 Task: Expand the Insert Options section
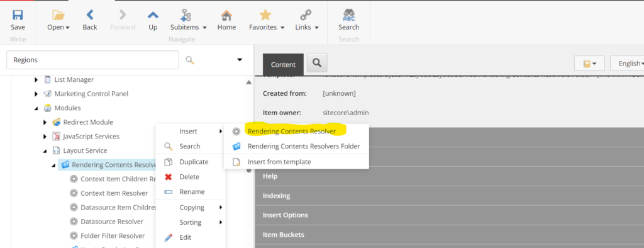[449, 215]
